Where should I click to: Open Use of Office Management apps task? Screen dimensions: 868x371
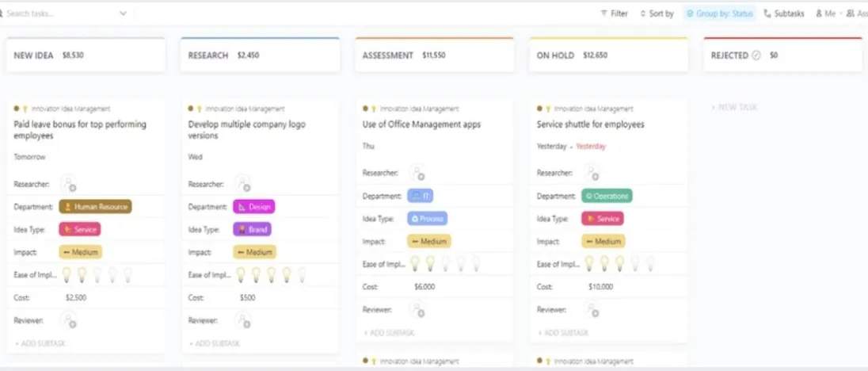pos(421,124)
